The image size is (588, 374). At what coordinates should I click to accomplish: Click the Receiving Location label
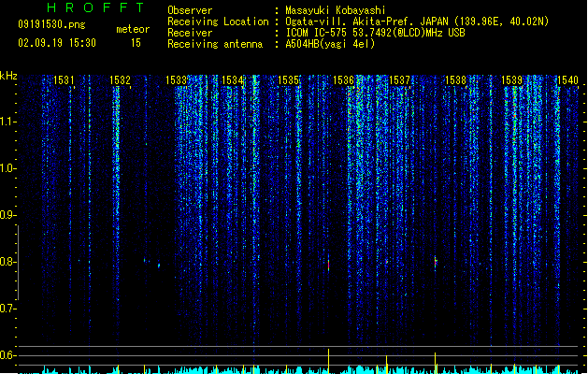(218, 22)
